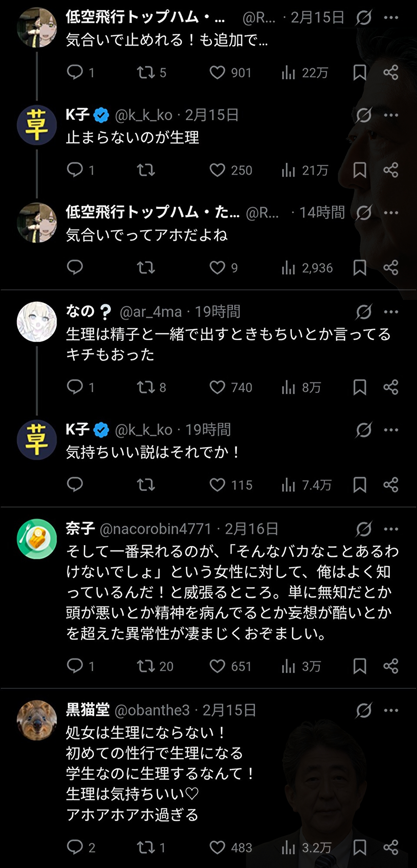Like 黒猫堂's post with 483 likes

217,847
